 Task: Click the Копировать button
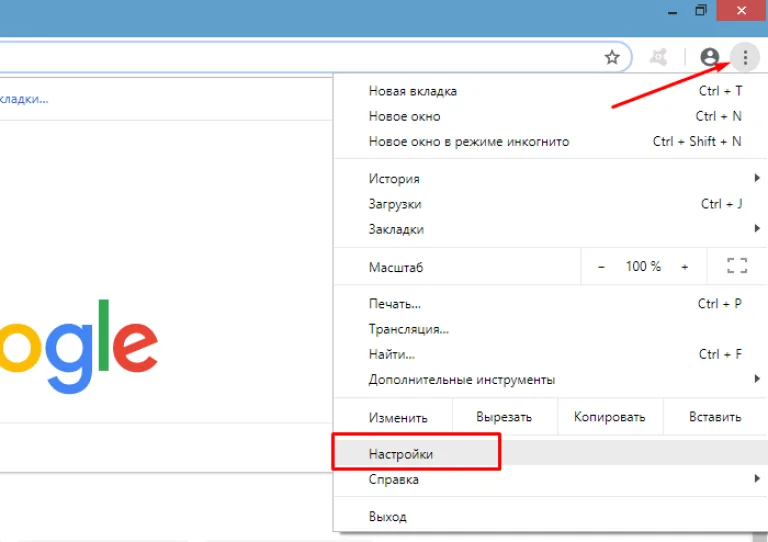pos(610,417)
